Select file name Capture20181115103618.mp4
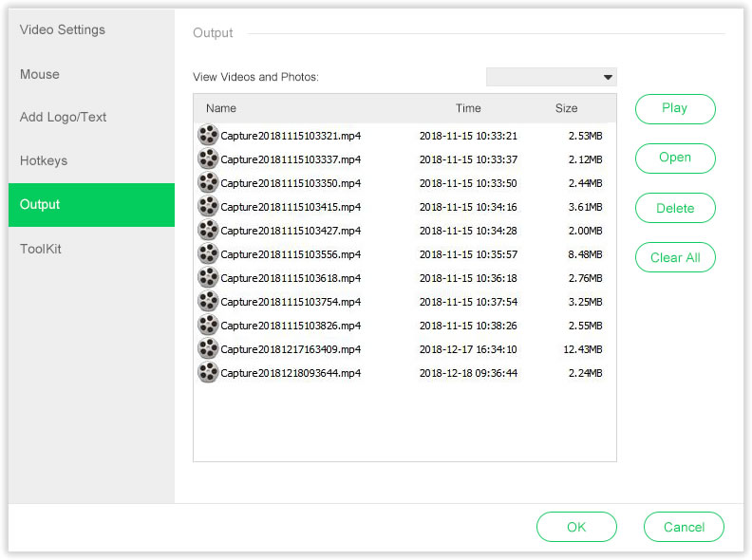The image size is (752, 560). pyautogui.click(x=291, y=278)
